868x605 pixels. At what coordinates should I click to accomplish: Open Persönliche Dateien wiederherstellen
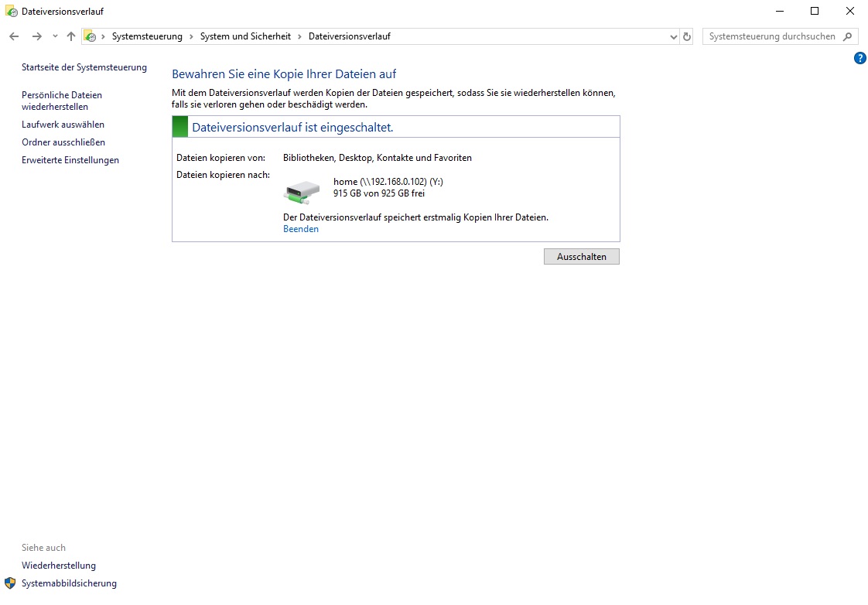pyautogui.click(x=61, y=101)
